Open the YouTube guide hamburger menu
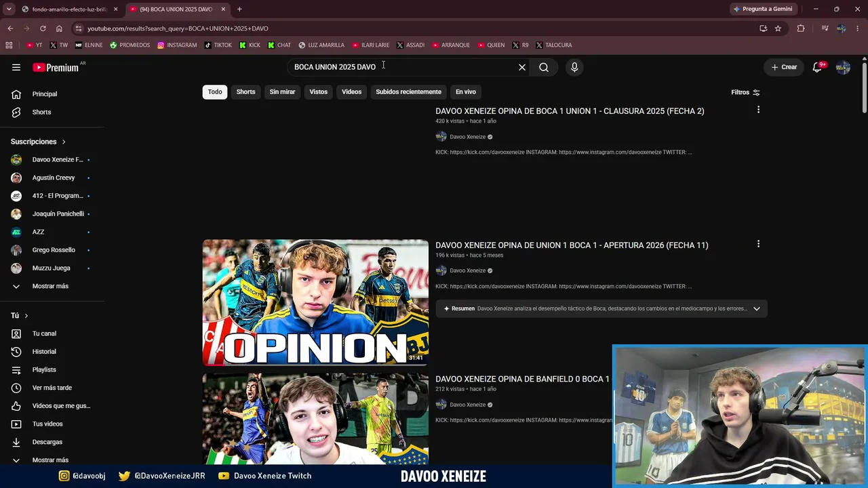Viewport: 868px width, 488px height. pyautogui.click(x=16, y=67)
